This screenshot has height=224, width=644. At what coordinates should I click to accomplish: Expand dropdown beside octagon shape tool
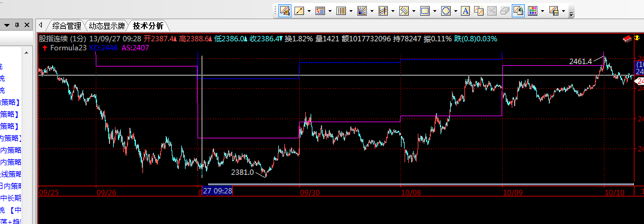[455, 11]
